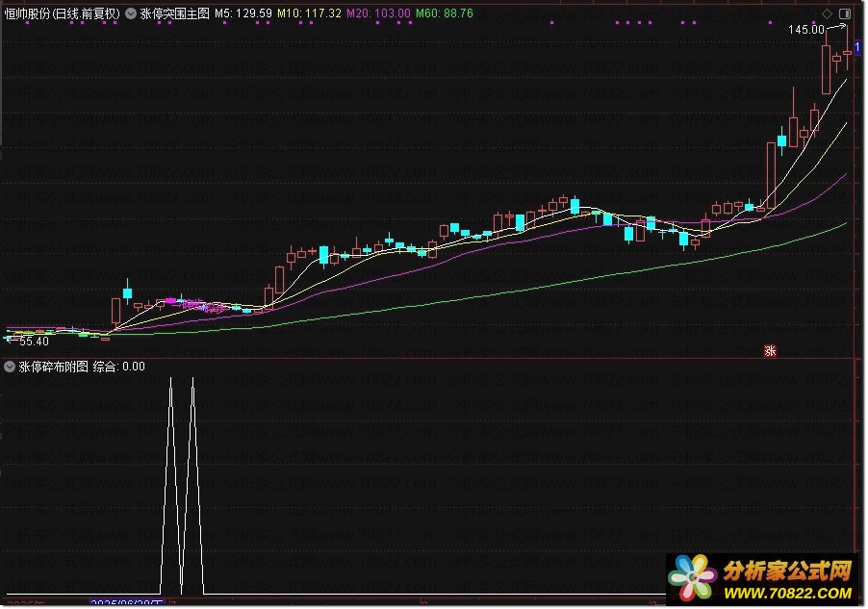Screen dimensions: 868x609
Task: Click the highlighted date label on the time axis
Action: (127, 603)
